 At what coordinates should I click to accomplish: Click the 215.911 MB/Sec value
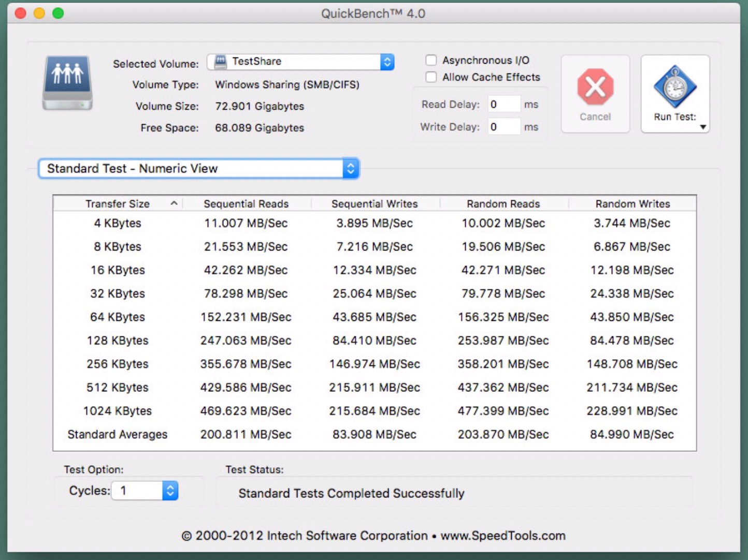tap(375, 387)
